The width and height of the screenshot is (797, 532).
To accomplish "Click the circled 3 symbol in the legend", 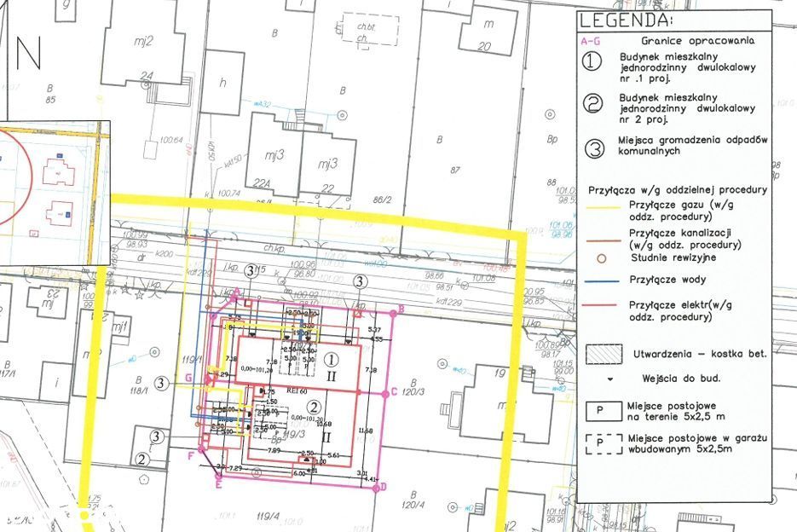I will tap(593, 148).
